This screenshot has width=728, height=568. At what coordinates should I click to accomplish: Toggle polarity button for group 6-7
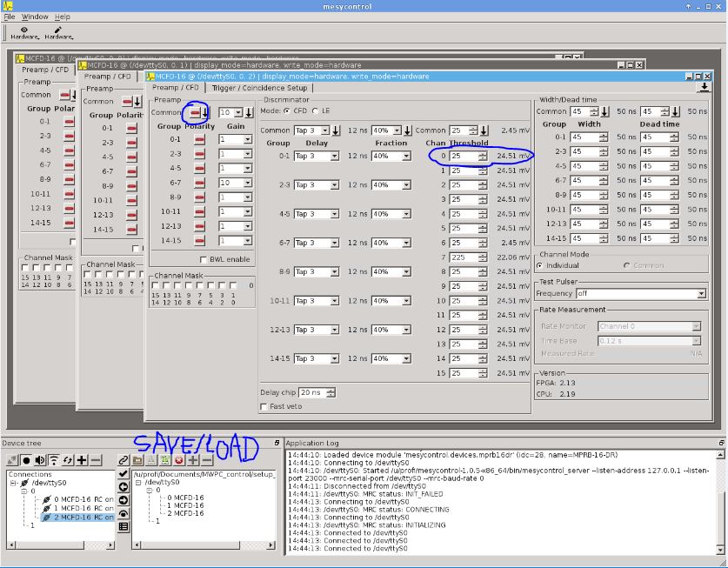point(199,183)
